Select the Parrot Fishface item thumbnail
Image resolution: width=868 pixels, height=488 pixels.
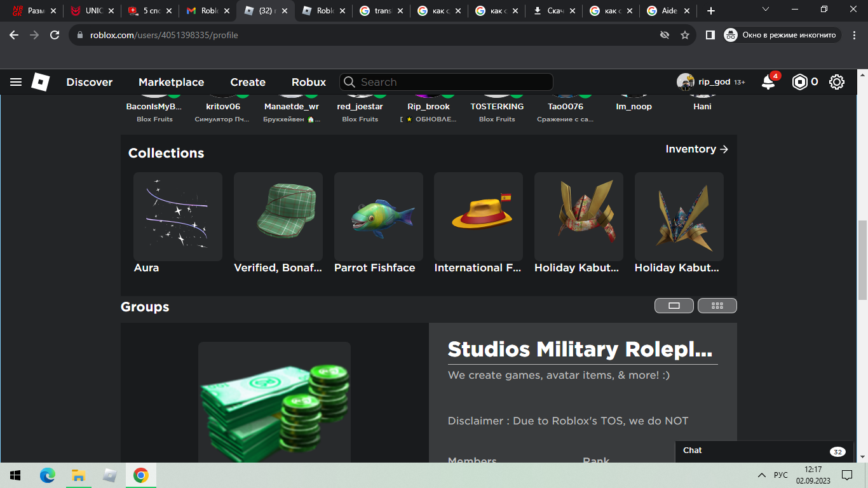(x=378, y=217)
